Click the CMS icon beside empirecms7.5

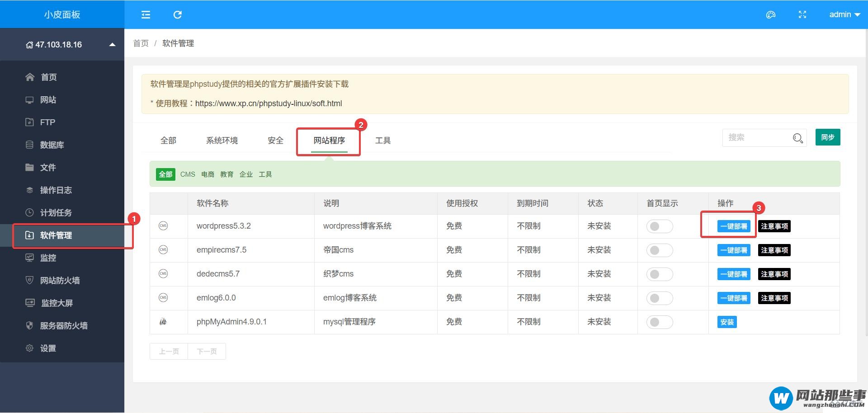click(163, 250)
